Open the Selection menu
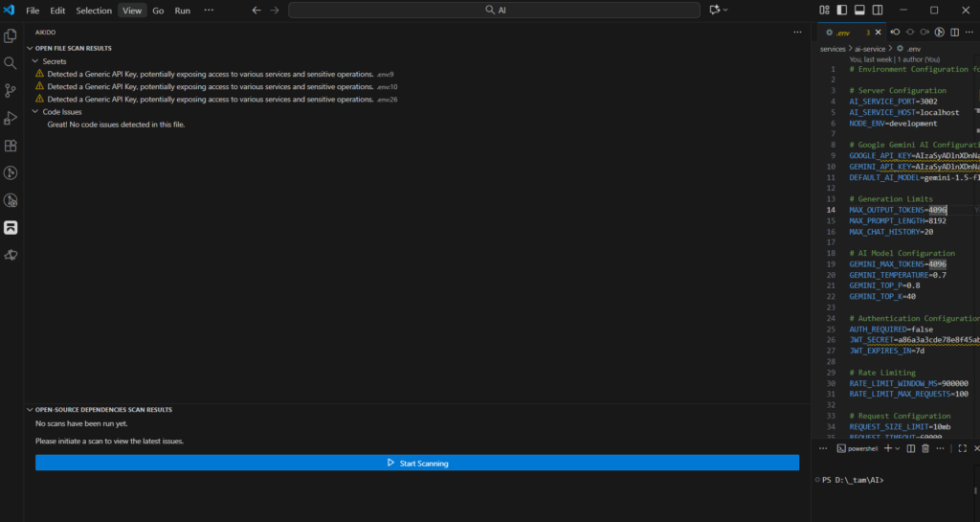 pyautogui.click(x=94, y=11)
